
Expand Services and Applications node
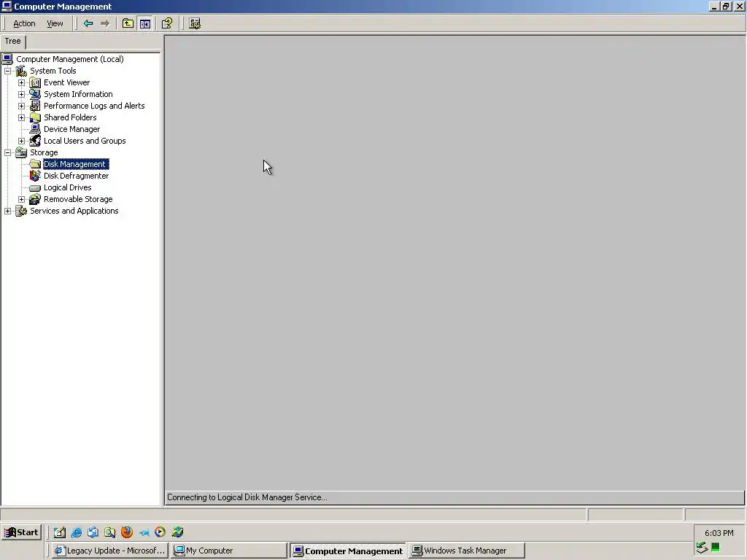(7, 211)
